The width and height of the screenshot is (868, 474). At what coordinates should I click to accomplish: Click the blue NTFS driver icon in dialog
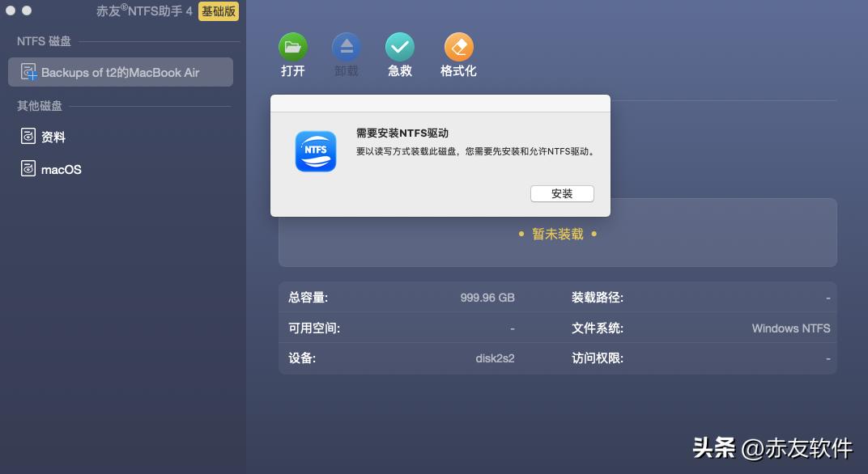(315, 152)
